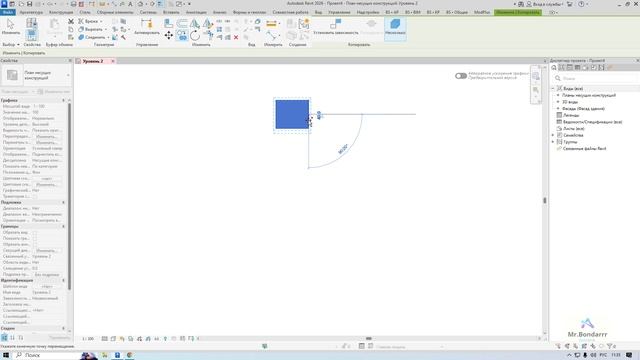Expand Groups node in Project Browser

pyautogui.click(x=553, y=142)
